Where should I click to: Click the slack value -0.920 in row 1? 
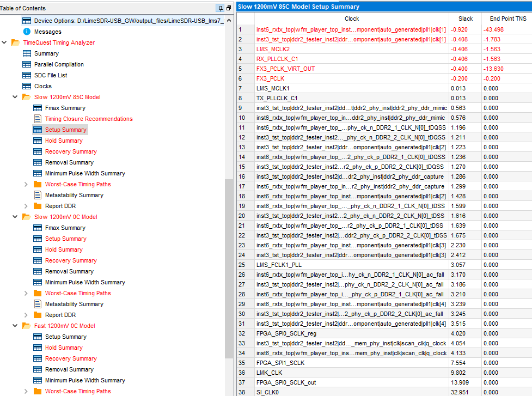[x=459, y=29]
